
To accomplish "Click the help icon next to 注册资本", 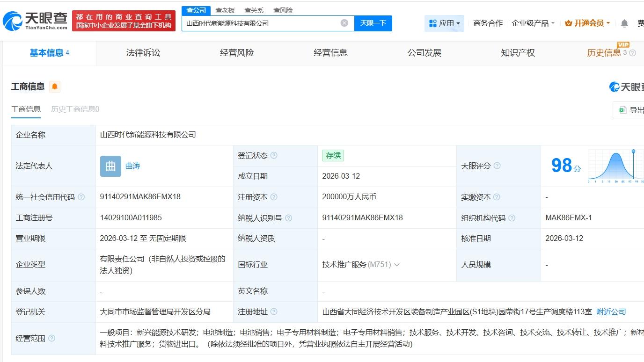I will coord(273,197).
